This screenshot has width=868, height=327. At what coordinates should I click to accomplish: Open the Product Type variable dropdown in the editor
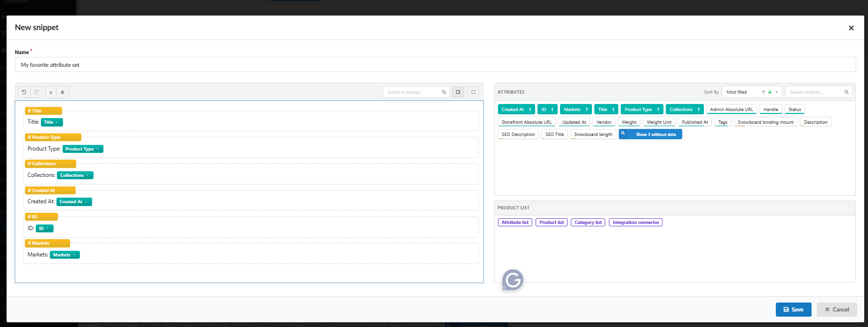point(83,149)
